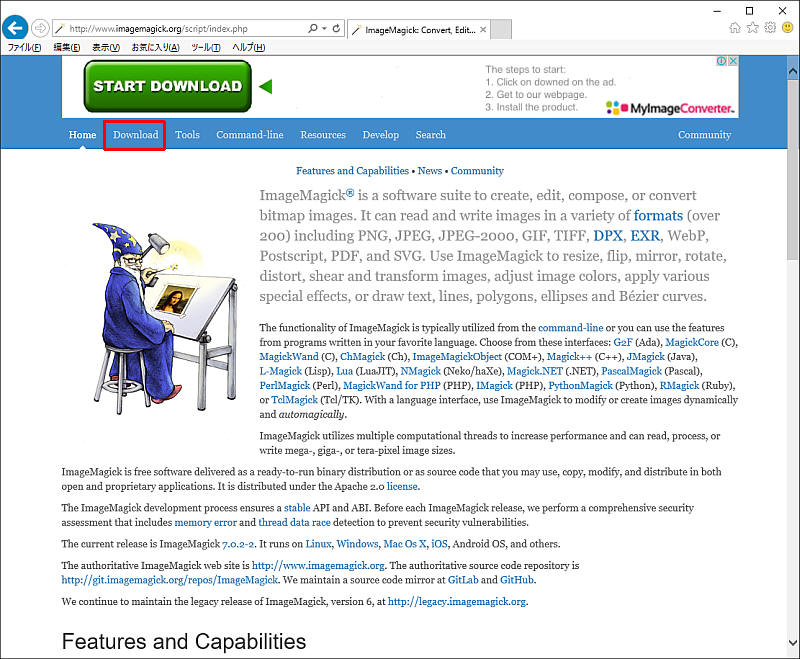Open the ファイル(F) menu
The width and height of the screenshot is (800, 659).
point(24,47)
